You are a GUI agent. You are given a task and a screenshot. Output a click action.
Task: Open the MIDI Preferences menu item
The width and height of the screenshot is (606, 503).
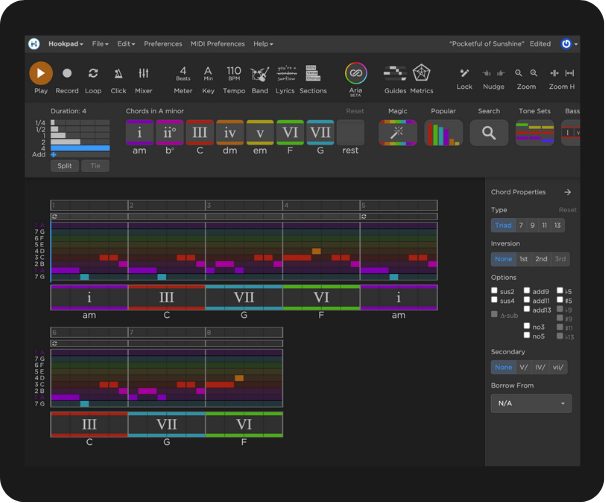click(x=217, y=44)
